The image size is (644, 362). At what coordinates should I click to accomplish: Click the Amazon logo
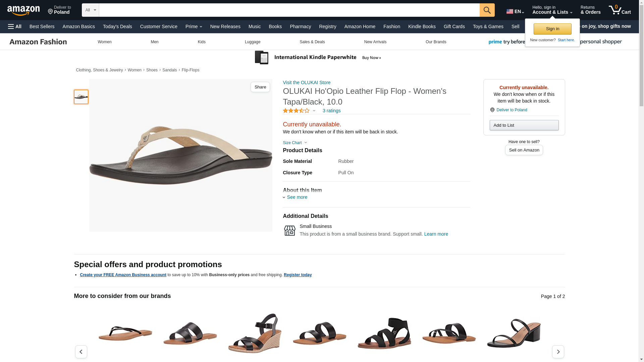click(23, 10)
